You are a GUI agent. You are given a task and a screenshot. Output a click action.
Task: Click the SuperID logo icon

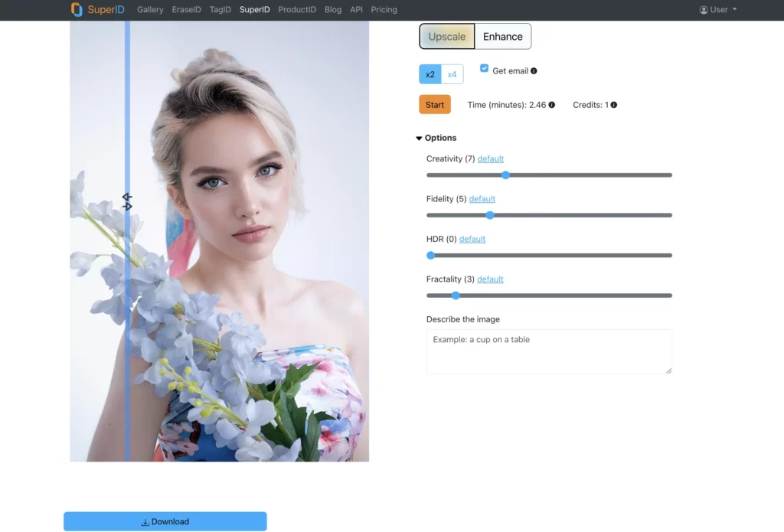77,9
